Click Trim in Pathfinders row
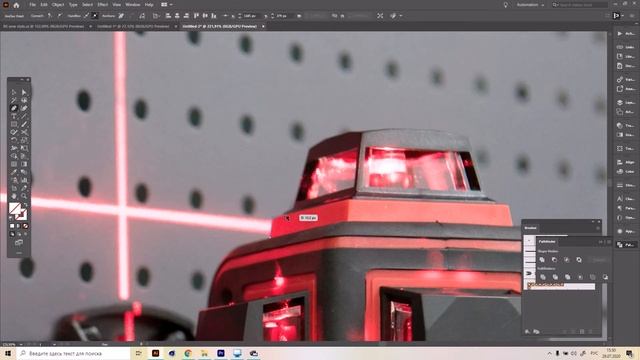Screen dimensions: 640x360 point(555,277)
